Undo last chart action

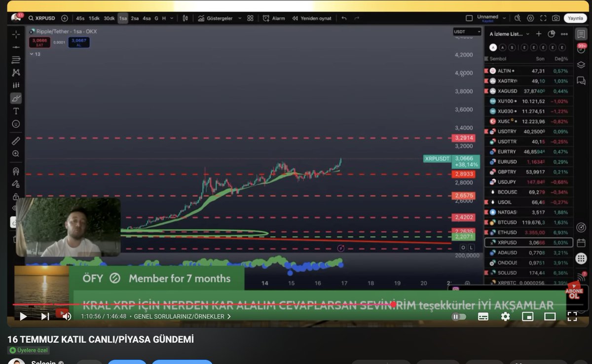pyautogui.click(x=344, y=18)
